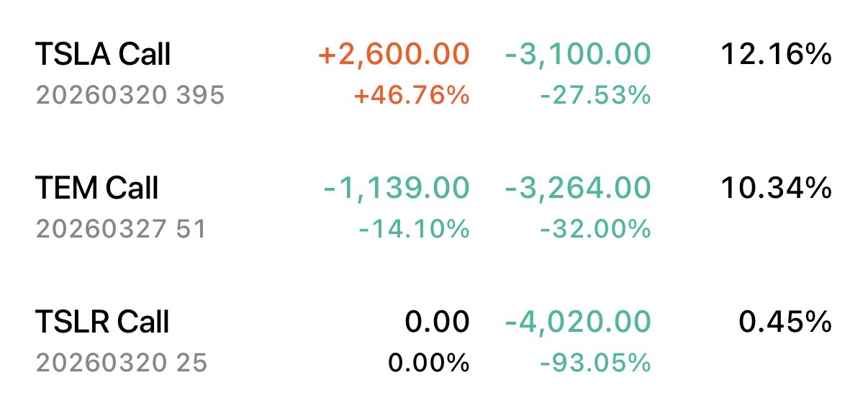Screen dimensions: 868x411
Task: Select the -32.00% loss percentage
Action: click(595, 230)
